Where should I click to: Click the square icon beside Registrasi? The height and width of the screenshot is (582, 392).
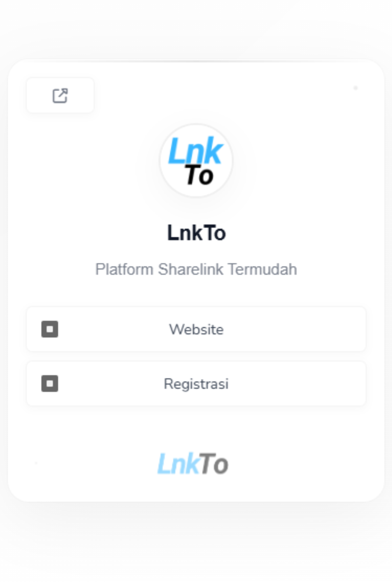[x=50, y=384]
